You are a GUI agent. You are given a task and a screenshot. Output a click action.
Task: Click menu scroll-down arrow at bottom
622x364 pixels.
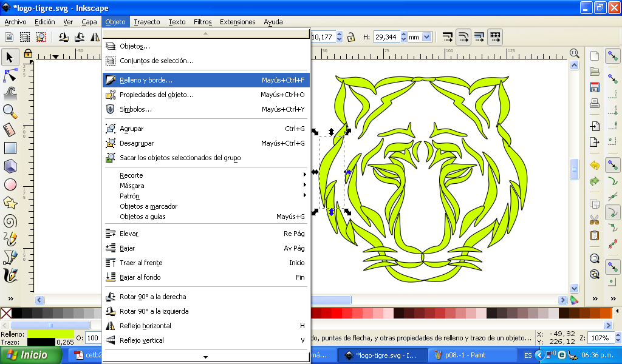coord(205,357)
